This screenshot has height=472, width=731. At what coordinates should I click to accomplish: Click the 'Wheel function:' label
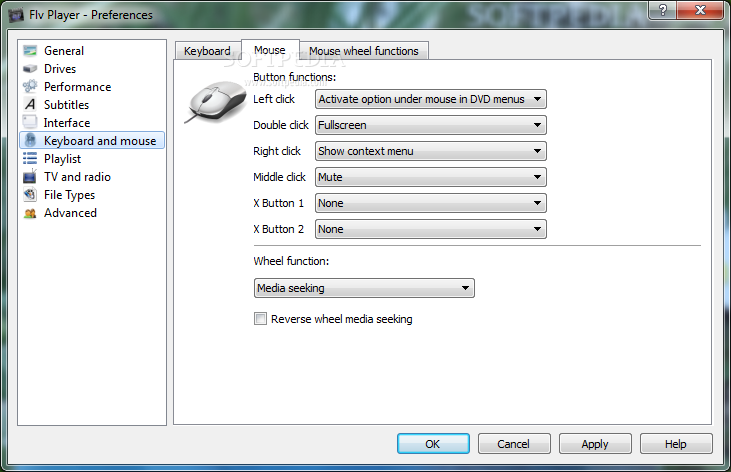coord(291,261)
